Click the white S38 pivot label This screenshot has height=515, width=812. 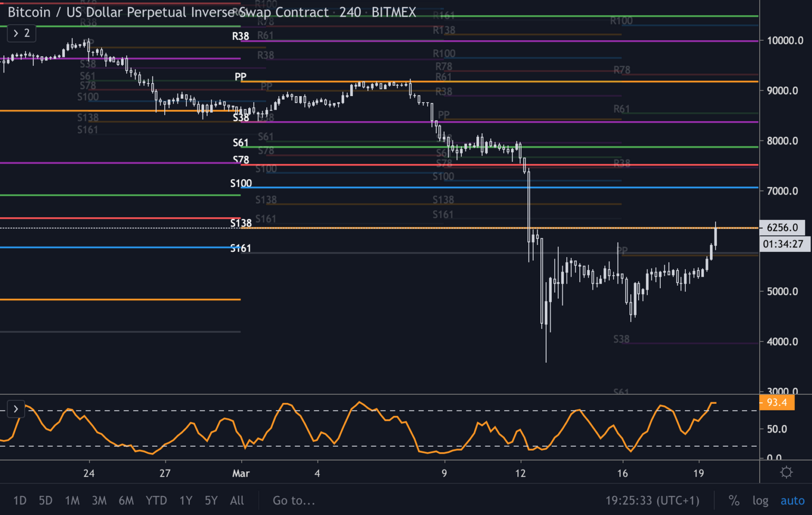pos(241,117)
